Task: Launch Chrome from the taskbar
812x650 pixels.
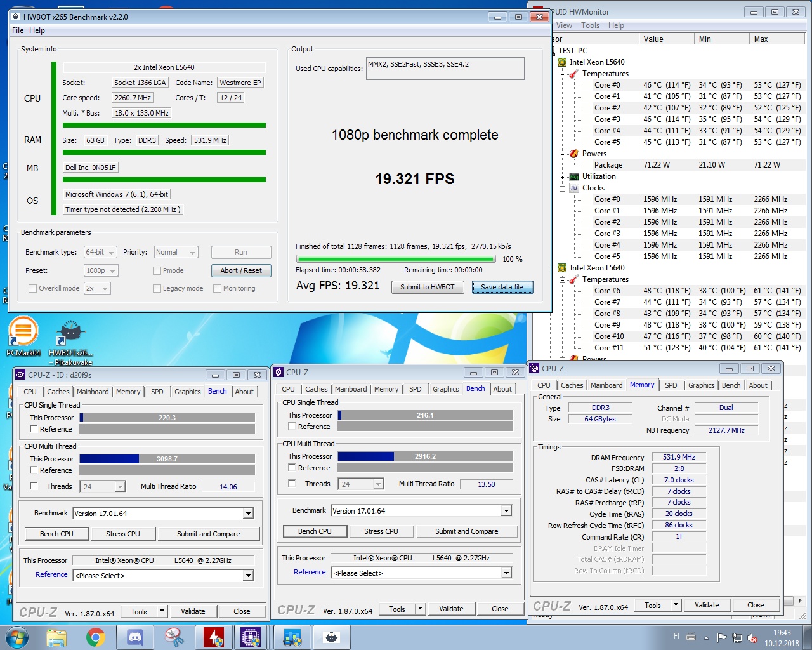Action: 96,637
